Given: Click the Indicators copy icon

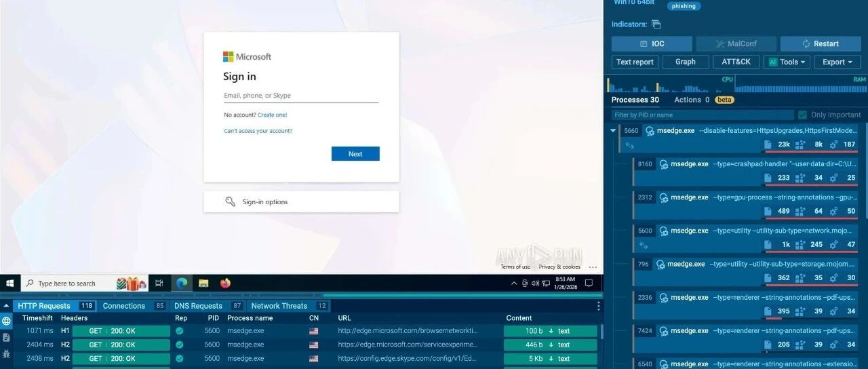Looking at the screenshot, I should coord(656,24).
